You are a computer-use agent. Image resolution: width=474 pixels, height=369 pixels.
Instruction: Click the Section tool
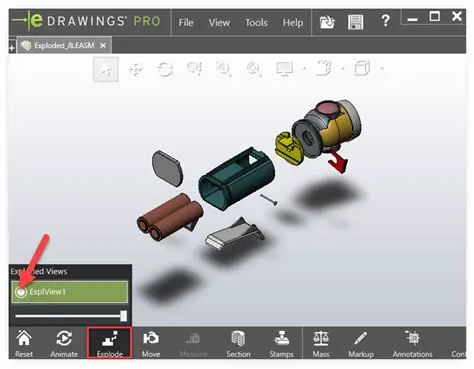point(238,344)
